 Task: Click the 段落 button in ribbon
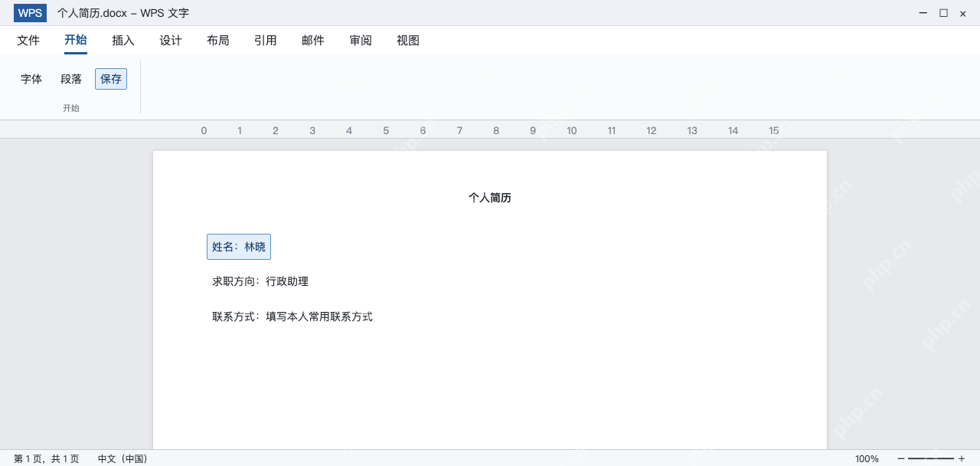pos(71,79)
